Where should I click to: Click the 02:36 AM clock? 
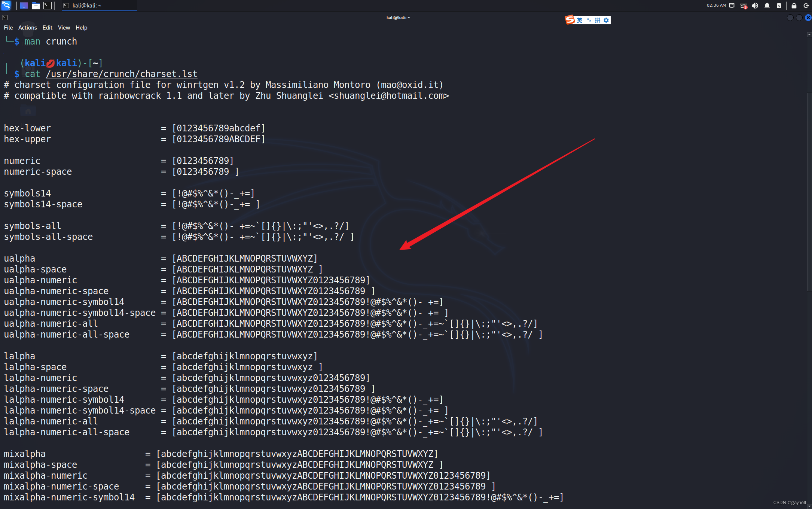716,6
